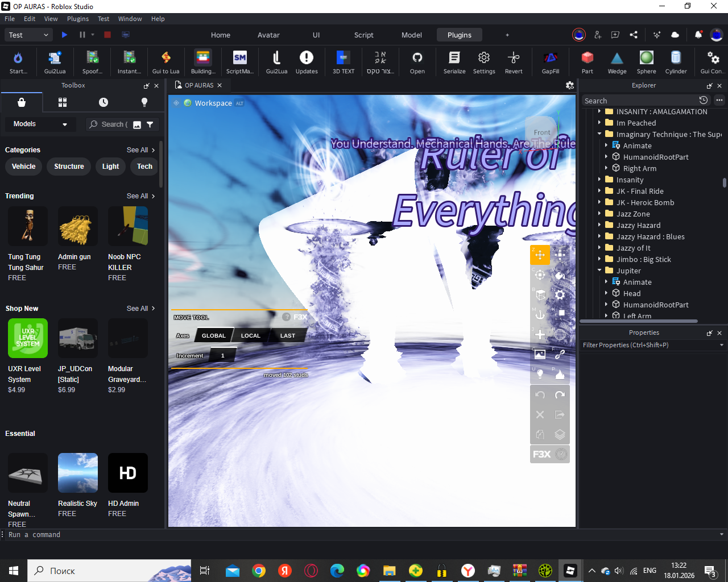The width and height of the screenshot is (728, 582).
Task: Open the Toolbox recent clock tab
Action: coord(104,102)
